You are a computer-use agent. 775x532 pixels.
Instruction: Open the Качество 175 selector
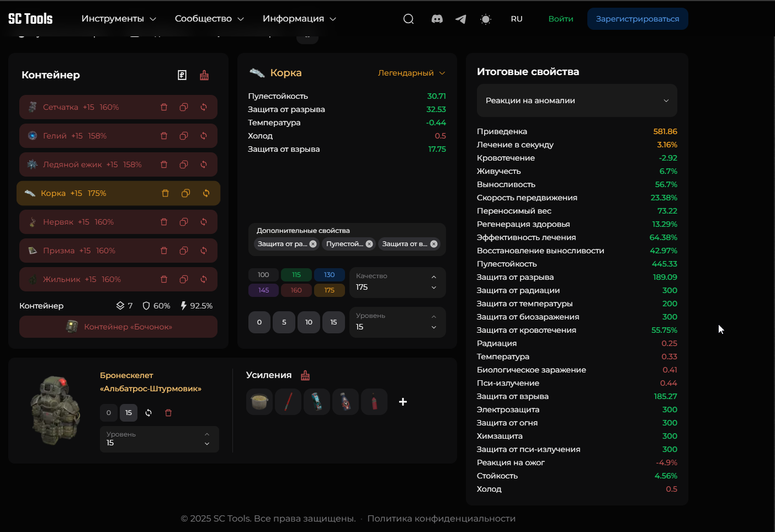click(397, 282)
